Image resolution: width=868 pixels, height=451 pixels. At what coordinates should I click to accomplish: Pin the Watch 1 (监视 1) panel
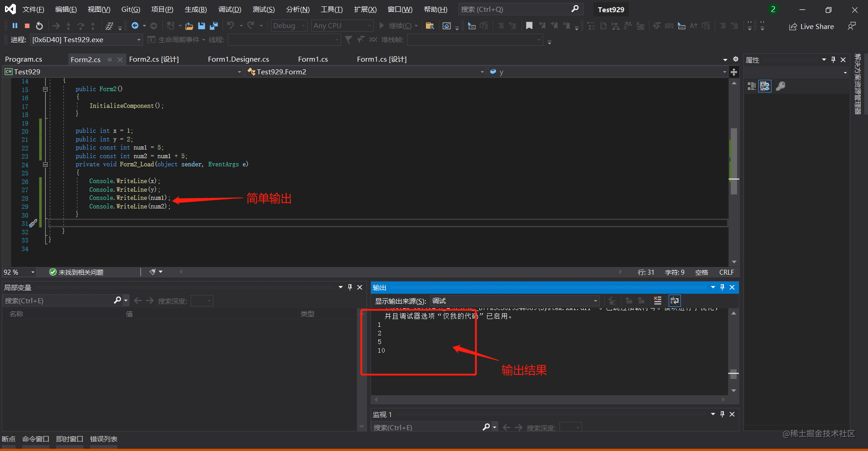[723, 414]
